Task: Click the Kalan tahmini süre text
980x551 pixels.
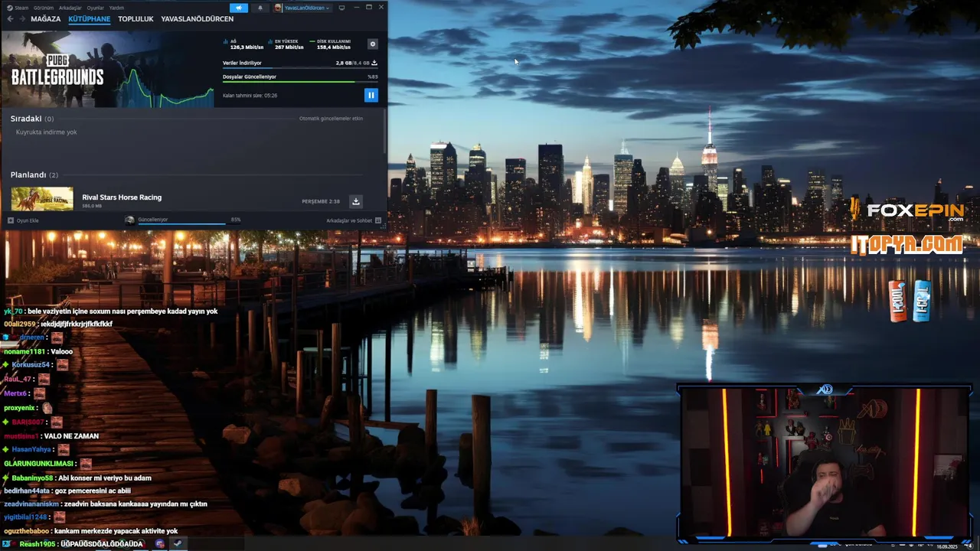Action: tap(250, 96)
